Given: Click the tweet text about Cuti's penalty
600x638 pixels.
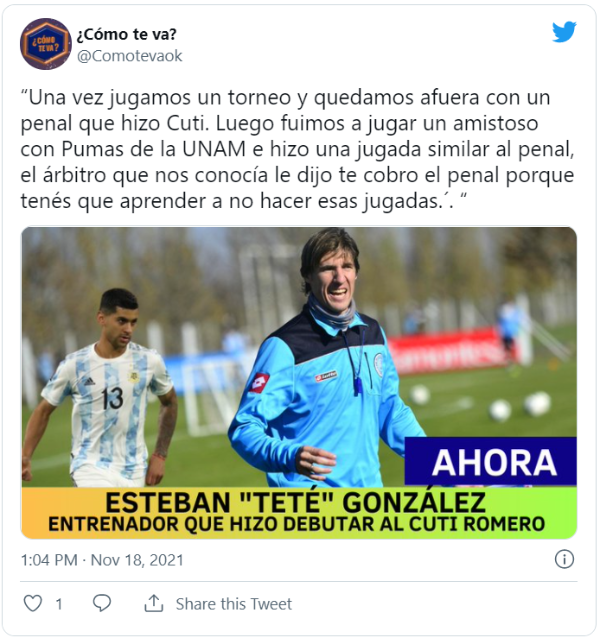Looking at the screenshot, I should 297,149.
